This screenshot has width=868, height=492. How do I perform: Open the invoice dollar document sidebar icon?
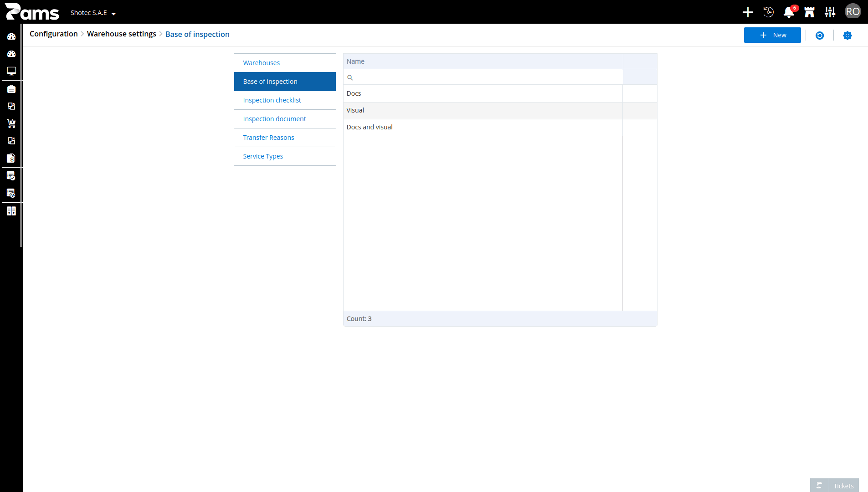(x=11, y=158)
